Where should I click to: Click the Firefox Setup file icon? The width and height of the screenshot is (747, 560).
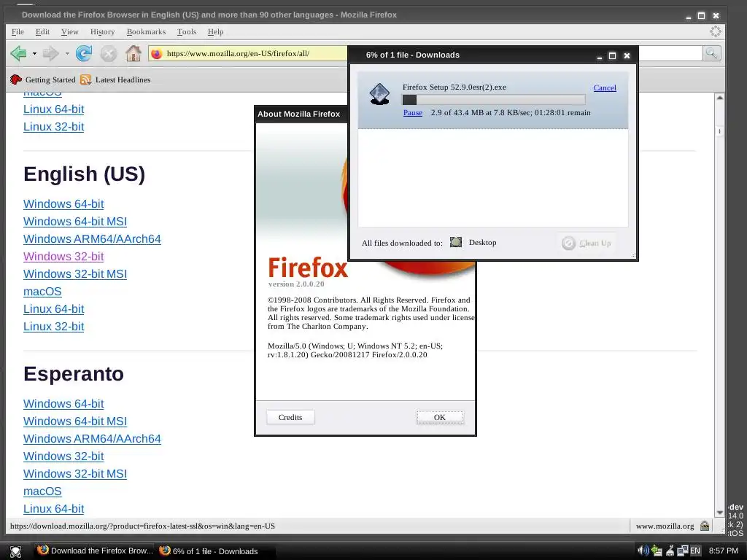(379, 94)
